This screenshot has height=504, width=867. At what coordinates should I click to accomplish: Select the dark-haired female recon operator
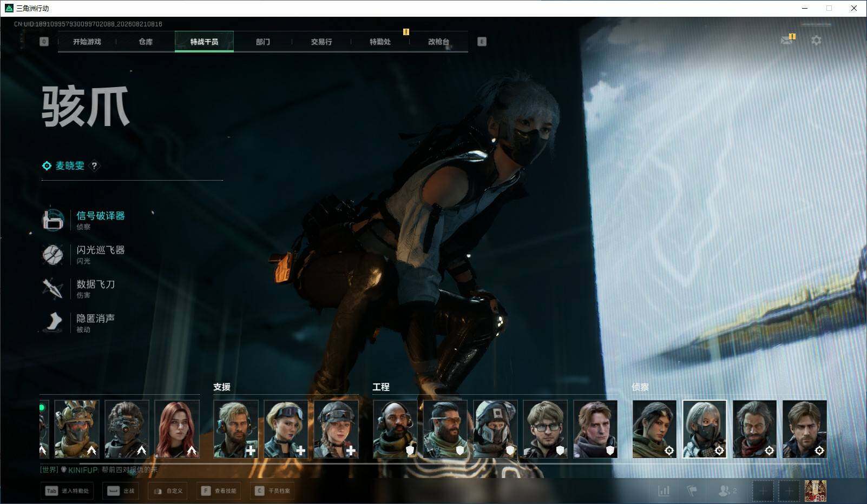tap(654, 429)
